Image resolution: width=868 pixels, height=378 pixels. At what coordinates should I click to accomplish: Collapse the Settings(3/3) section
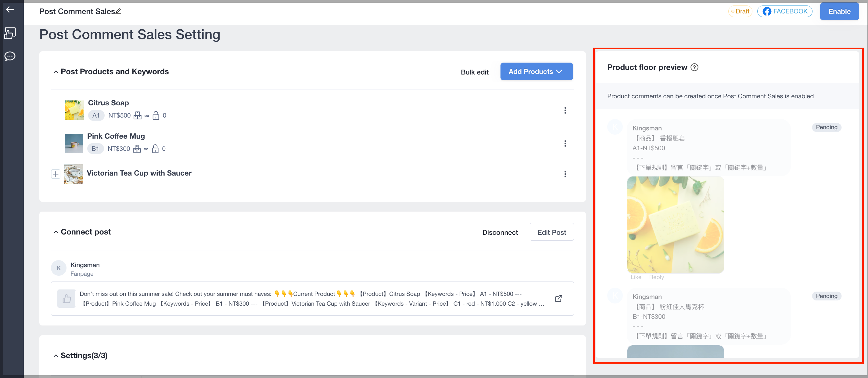pyautogui.click(x=56, y=356)
